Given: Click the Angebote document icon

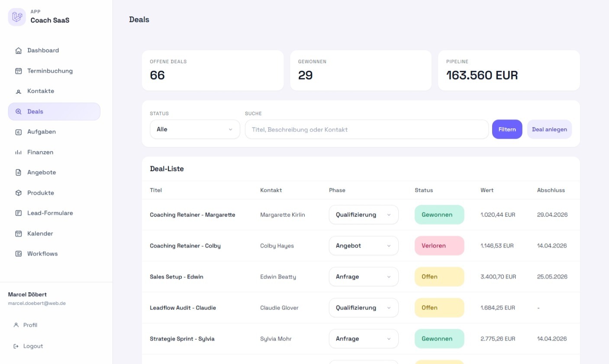Looking at the screenshot, I should pyautogui.click(x=19, y=172).
